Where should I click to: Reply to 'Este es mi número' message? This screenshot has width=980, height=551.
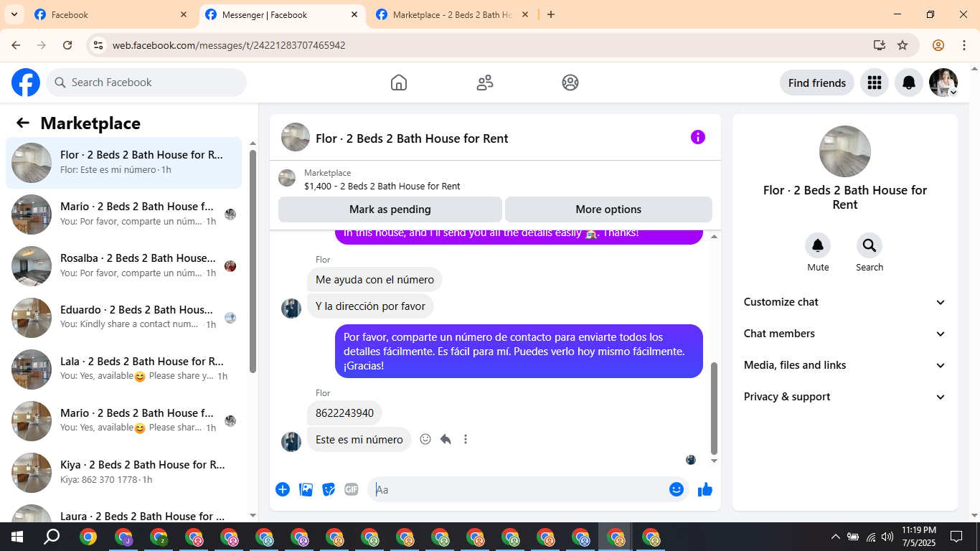[x=446, y=439]
